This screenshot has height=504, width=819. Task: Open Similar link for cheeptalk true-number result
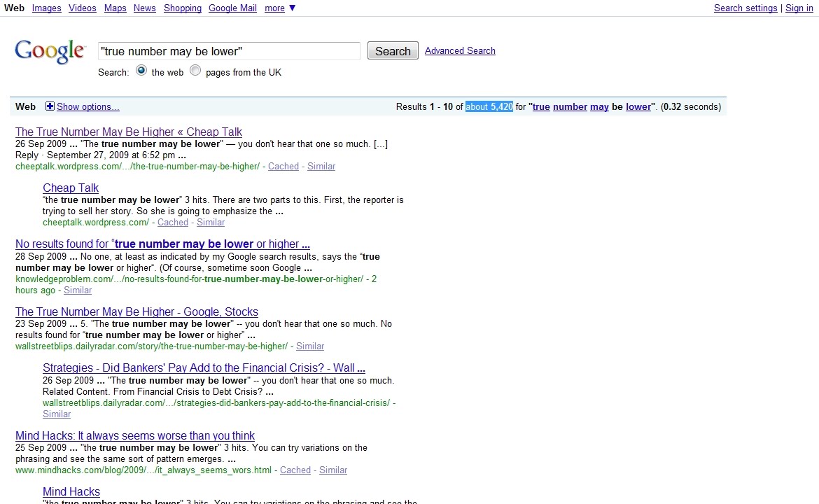point(321,166)
